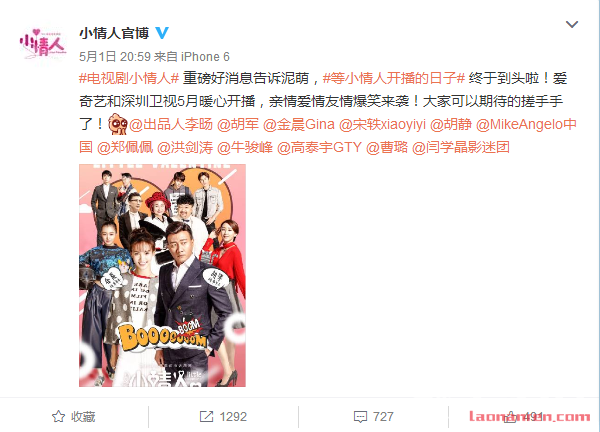Enlarge the drama poster image
The image size is (600, 432).
tap(162, 276)
